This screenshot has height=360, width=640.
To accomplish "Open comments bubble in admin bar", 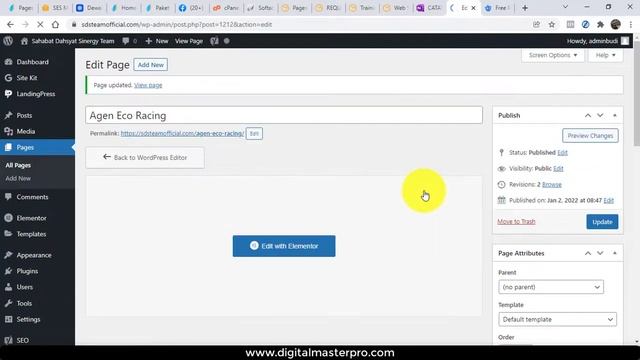I will coord(129,41).
